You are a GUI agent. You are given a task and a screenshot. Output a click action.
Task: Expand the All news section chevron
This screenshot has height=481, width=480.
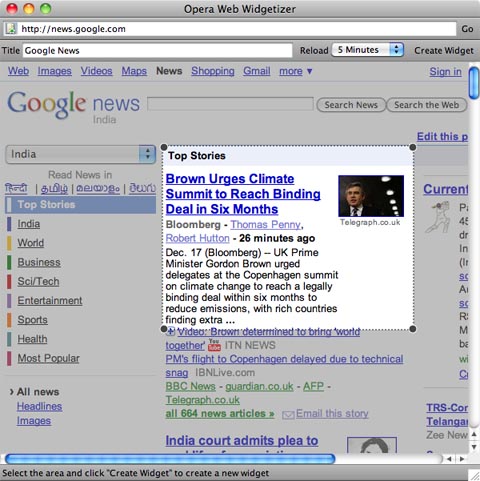point(11,392)
